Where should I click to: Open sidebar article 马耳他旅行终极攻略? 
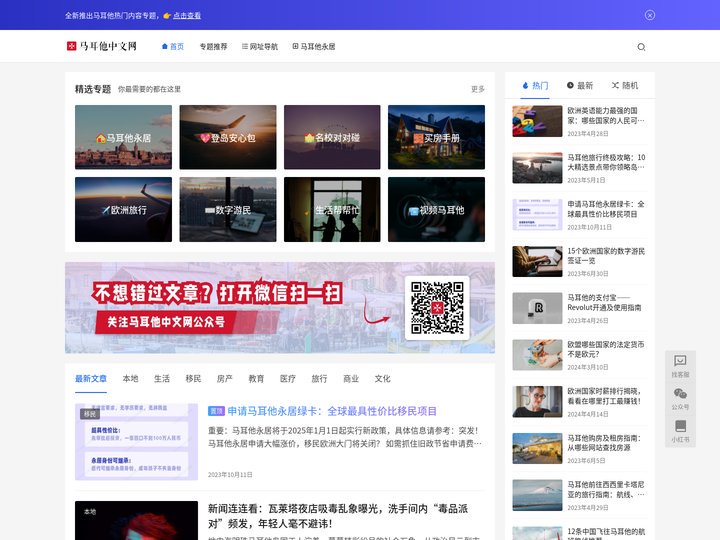[606, 162]
